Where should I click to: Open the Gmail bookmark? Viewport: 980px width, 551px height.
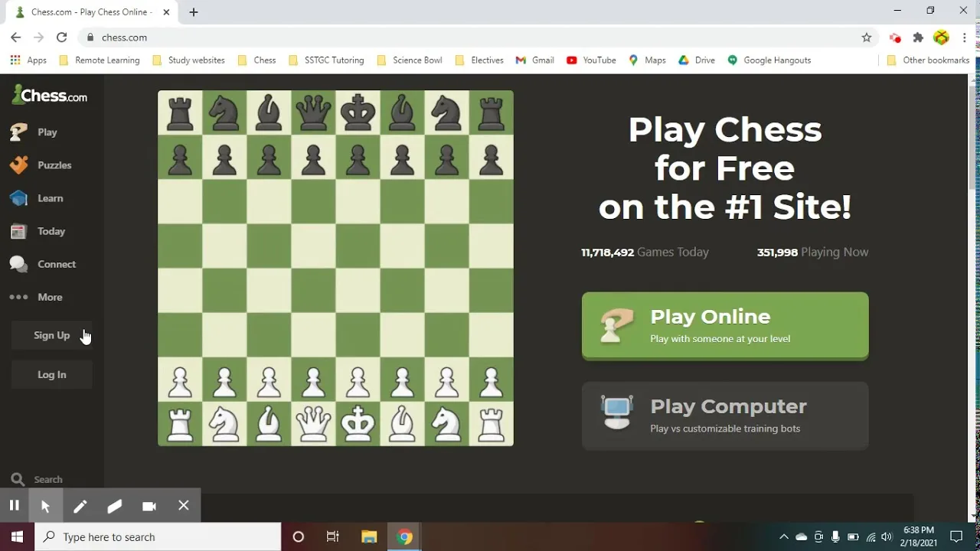point(535,60)
